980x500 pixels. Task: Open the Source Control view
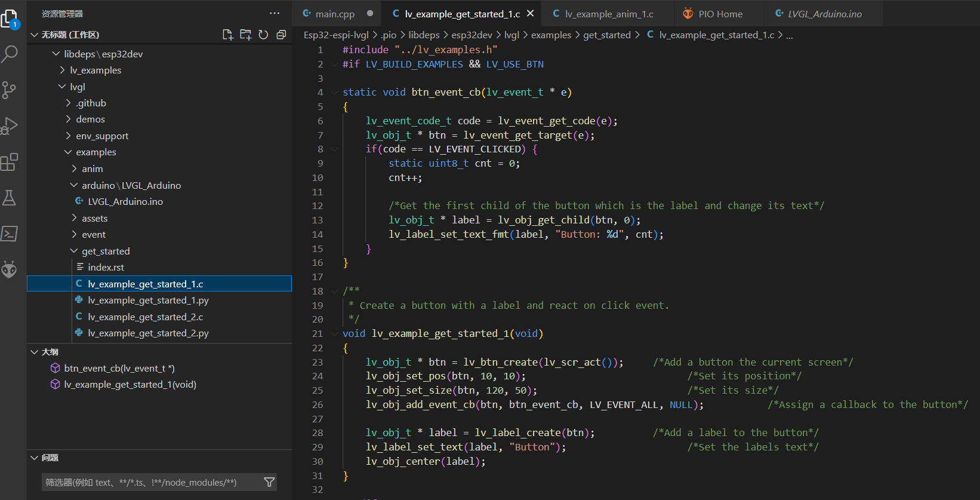pyautogui.click(x=10, y=90)
